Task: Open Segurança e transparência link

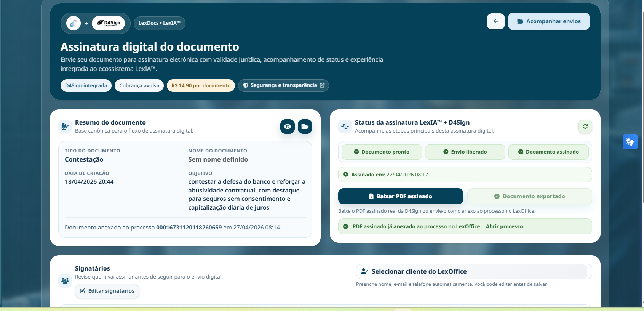Action: 284,85
